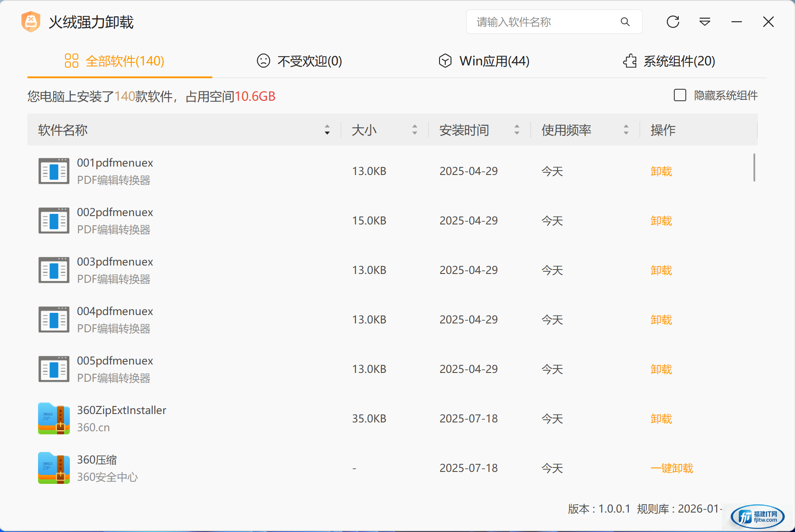Image resolution: width=795 pixels, height=532 pixels.
Task: Click the 360ZipExtInstaller archive icon
Action: [54, 418]
